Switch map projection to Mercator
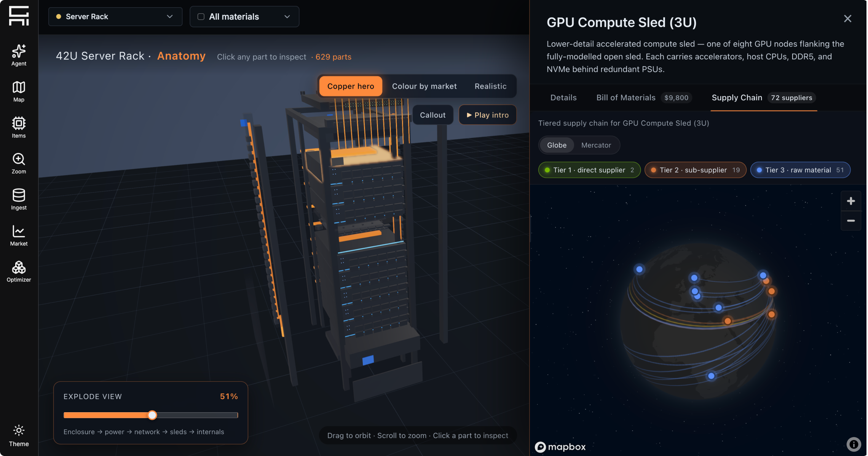The height and width of the screenshot is (456, 868). pyautogui.click(x=596, y=145)
